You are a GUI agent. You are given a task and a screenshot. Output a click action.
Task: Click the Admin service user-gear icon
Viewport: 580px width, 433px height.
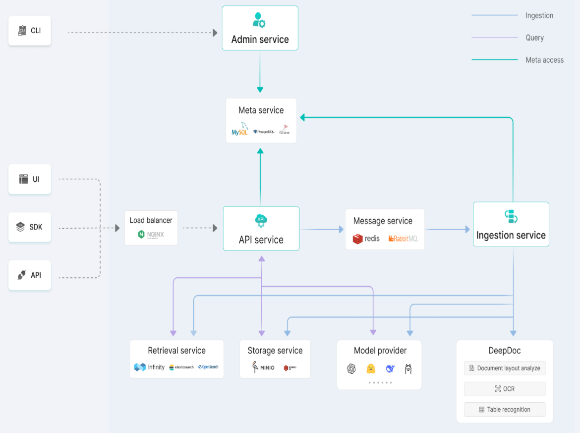[x=259, y=20]
